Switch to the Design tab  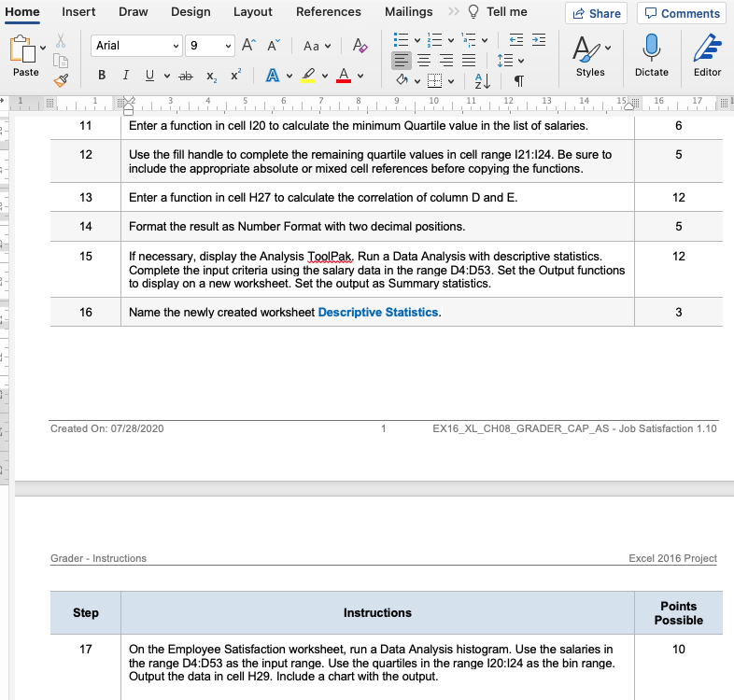coord(191,12)
